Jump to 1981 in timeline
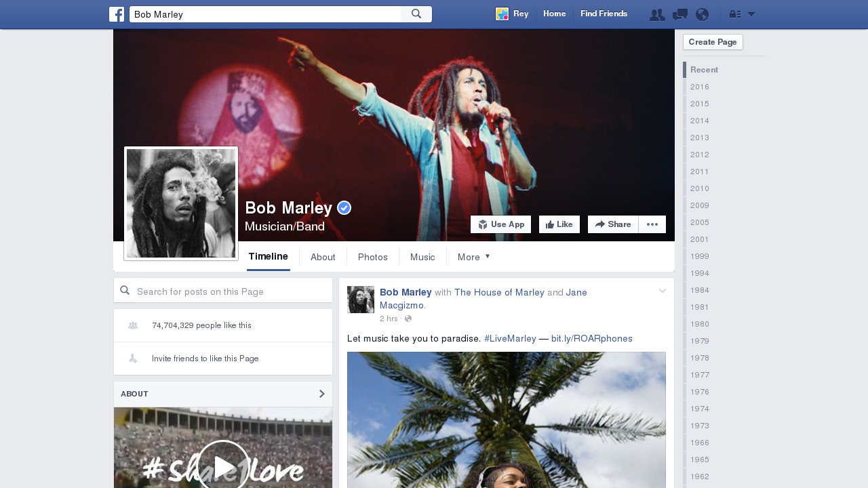This screenshot has height=488, width=868. pos(700,307)
